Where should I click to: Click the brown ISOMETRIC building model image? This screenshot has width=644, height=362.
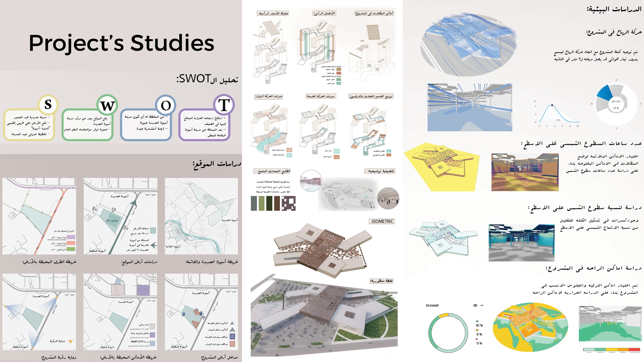[x=322, y=251]
